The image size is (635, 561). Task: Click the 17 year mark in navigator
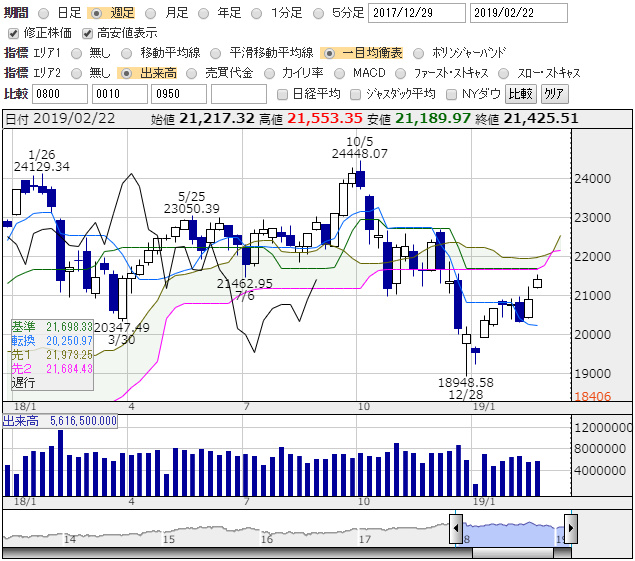(365, 540)
